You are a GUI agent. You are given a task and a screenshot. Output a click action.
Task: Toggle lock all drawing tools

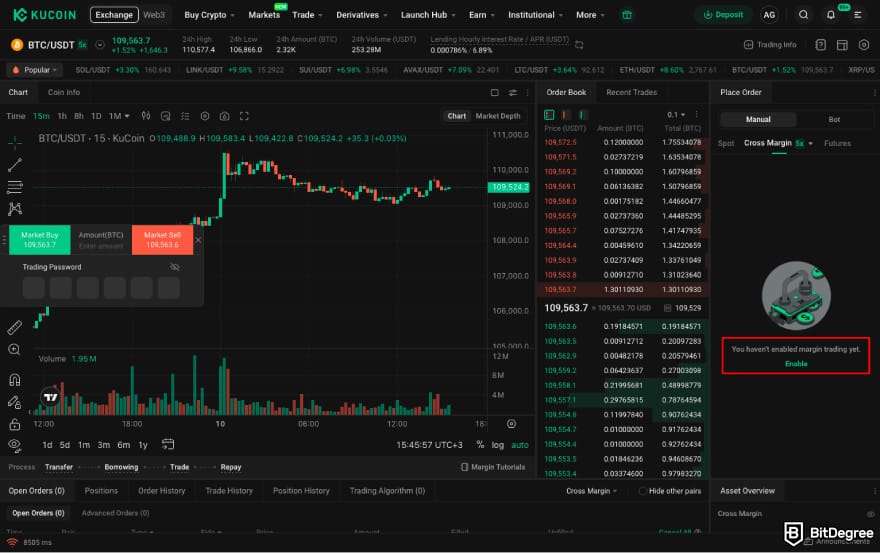click(15, 424)
